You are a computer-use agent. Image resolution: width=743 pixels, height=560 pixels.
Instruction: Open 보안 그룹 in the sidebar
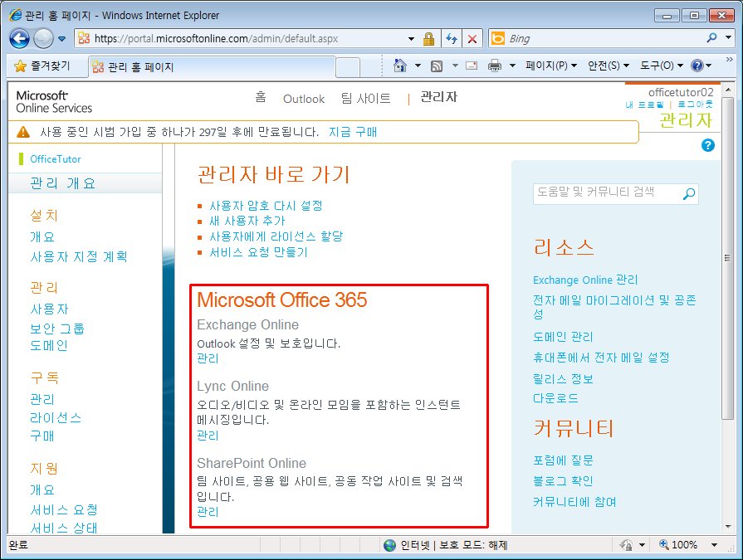tap(57, 328)
